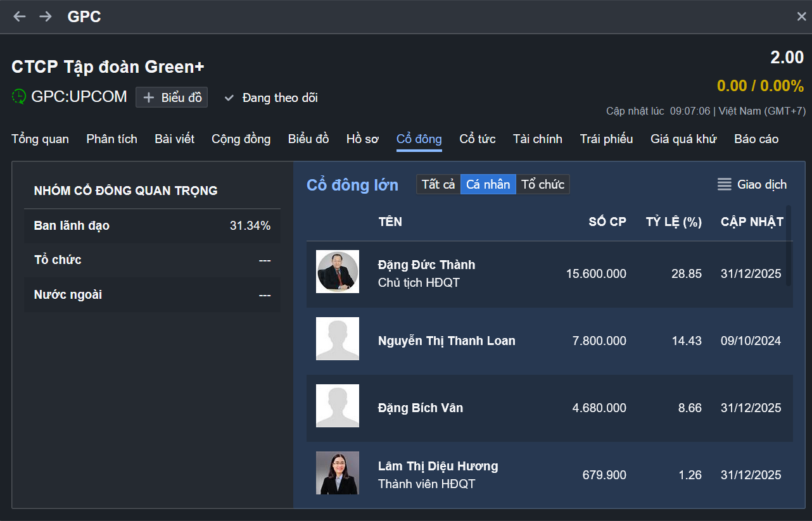Click the 4.680.000 share count
The height and width of the screenshot is (521, 812).
599,408
